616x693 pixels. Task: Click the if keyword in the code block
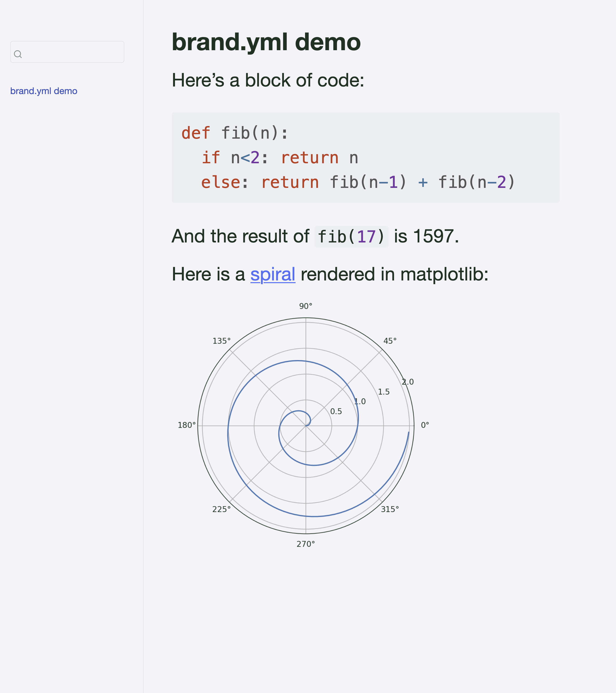tap(211, 158)
